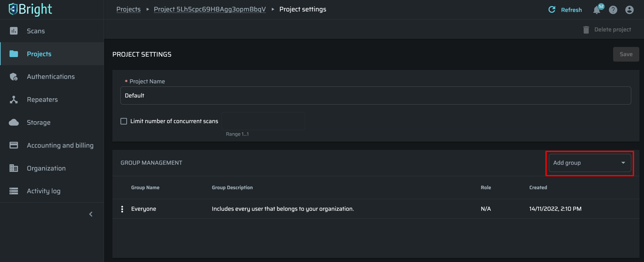The height and width of the screenshot is (262, 644).
Task: Click Projects breadcrumb link
Action: point(128,9)
